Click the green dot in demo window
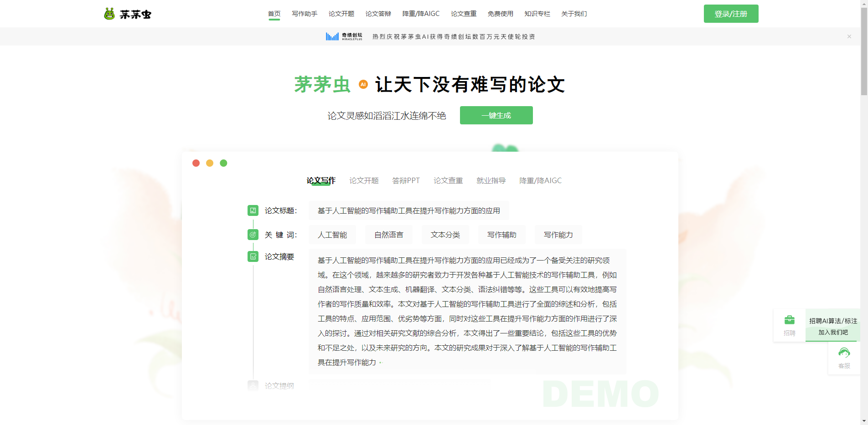 coord(223,163)
